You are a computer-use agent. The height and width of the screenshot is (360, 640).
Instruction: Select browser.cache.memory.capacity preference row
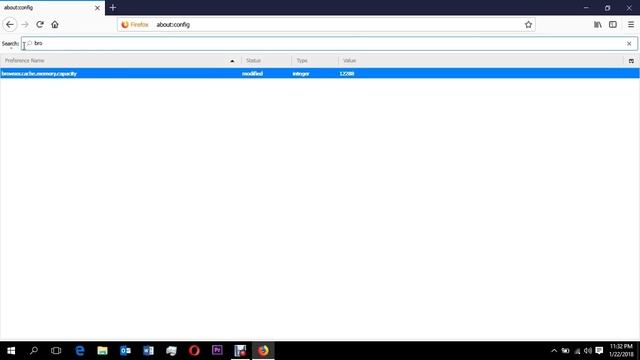pyautogui.click(x=320, y=73)
